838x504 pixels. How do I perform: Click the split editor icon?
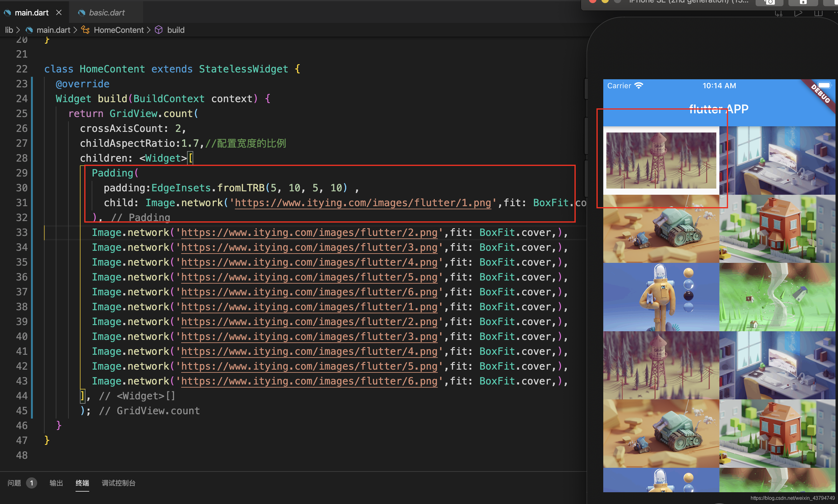[x=818, y=14]
